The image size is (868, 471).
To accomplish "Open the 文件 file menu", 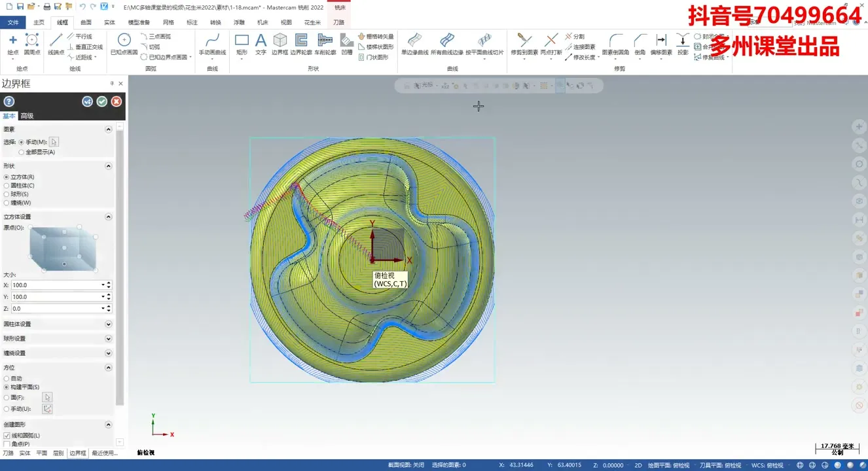I will point(13,22).
